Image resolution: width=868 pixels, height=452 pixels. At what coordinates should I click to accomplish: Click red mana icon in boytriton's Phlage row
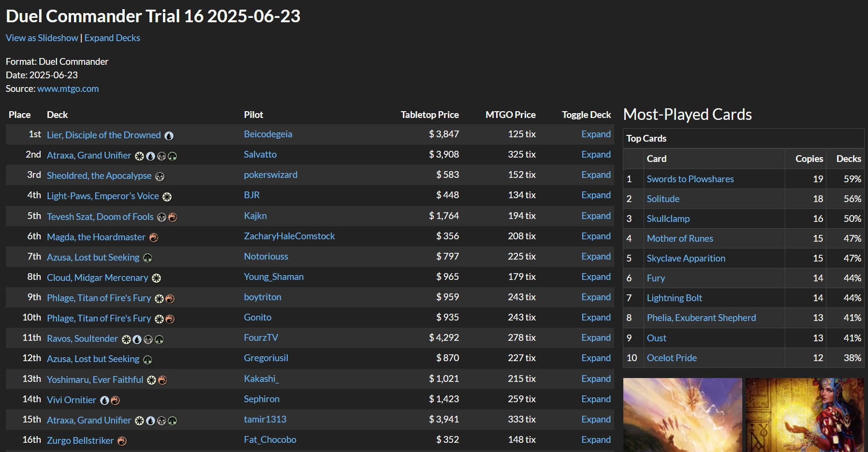tap(170, 299)
